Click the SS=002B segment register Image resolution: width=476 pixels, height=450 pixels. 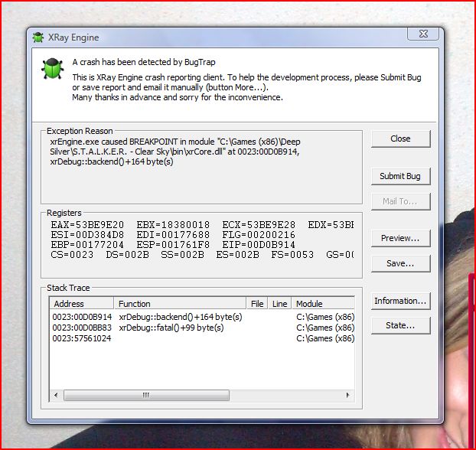[x=182, y=255]
